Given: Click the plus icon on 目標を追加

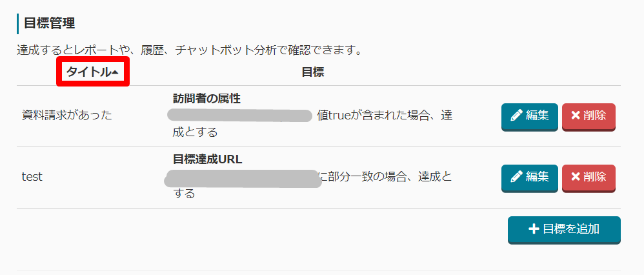Looking at the screenshot, I should [x=534, y=229].
